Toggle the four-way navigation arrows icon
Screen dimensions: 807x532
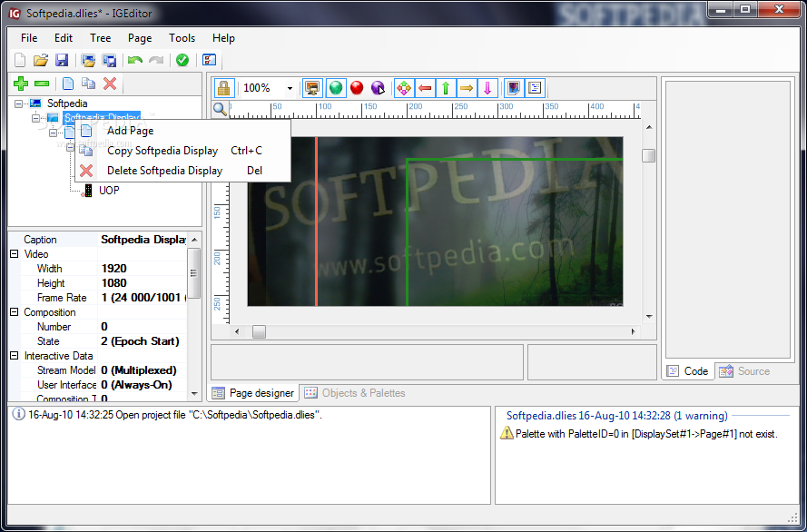[x=404, y=88]
